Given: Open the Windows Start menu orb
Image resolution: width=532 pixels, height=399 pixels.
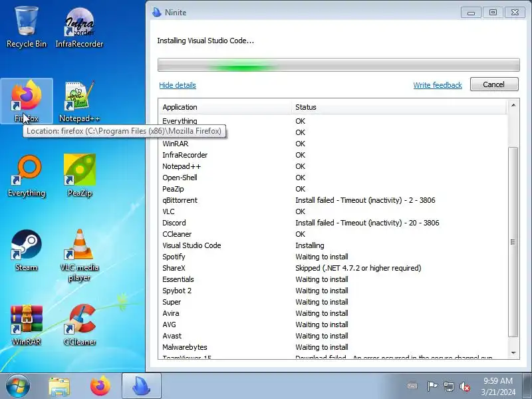Looking at the screenshot, I should tap(18, 386).
